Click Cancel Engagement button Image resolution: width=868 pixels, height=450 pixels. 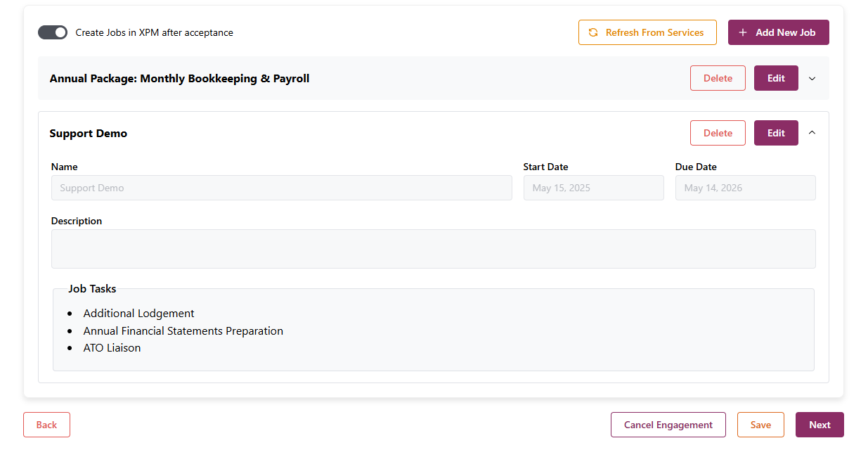point(668,425)
